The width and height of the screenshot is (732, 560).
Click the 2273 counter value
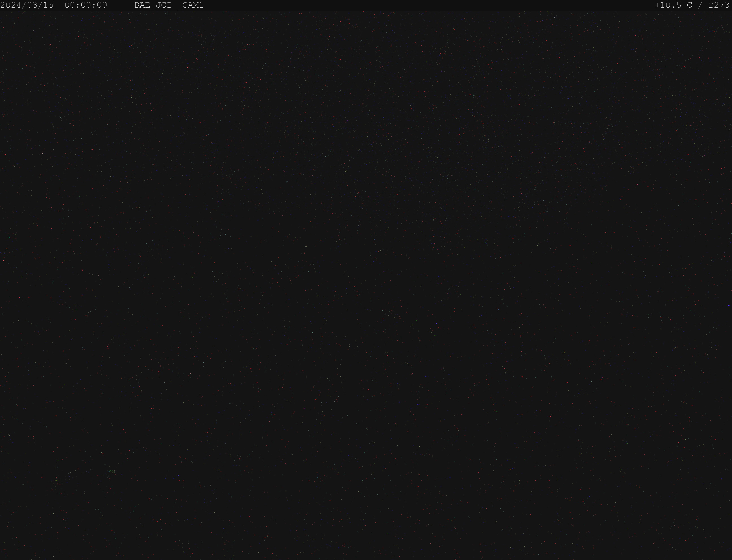pyautogui.click(x=719, y=5)
